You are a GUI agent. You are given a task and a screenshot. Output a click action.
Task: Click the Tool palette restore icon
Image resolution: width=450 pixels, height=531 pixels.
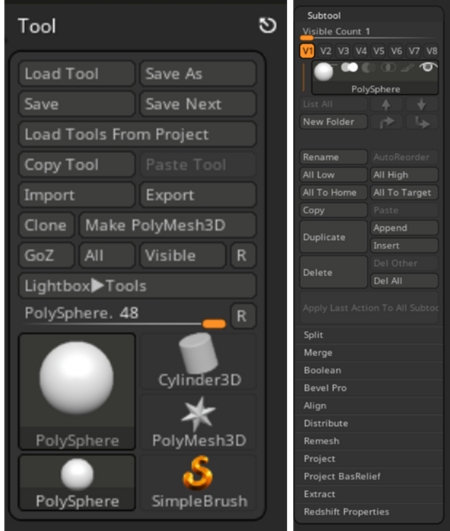[x=267, y=25]
